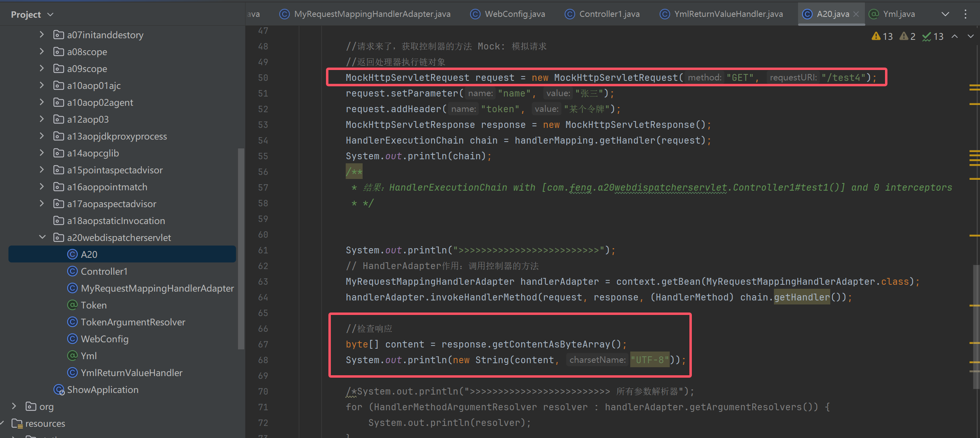
Task: Expand the a15pointaspectadvisor package
Action: tap(42, 170)
